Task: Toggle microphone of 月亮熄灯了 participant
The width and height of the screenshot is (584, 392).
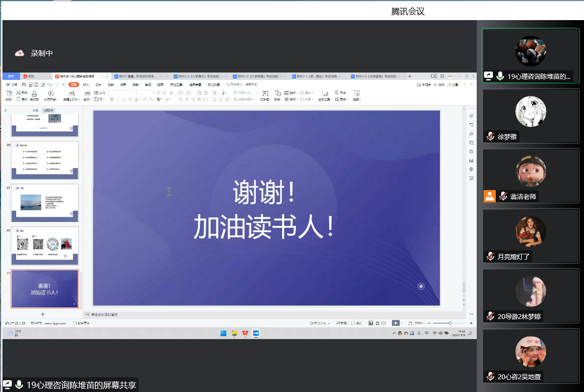Action: [x=490, y=256]
